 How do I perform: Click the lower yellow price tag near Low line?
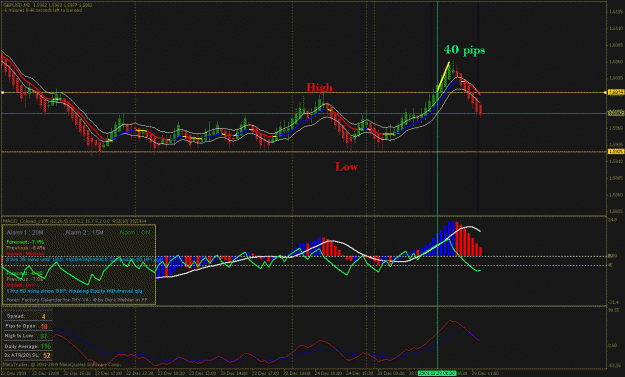pyautogui.click(x=617, y=151)
